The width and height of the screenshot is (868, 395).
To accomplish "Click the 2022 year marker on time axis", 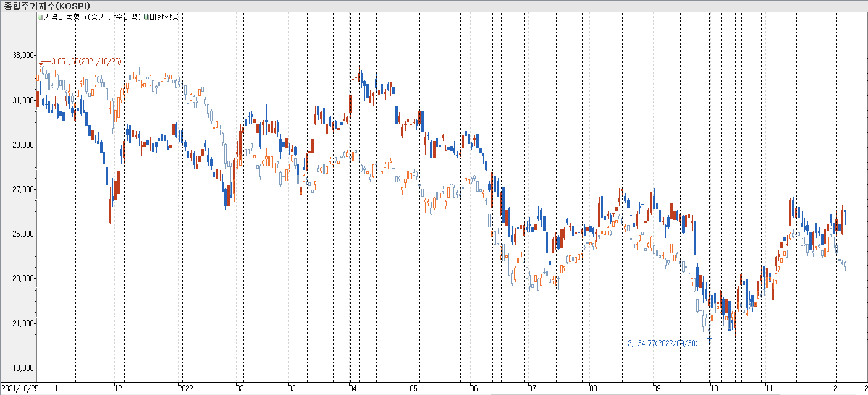I will coord(185,388).
